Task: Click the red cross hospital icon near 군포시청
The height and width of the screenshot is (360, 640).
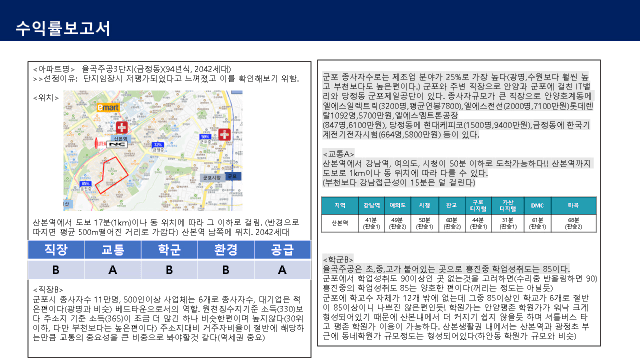Action: click(224, 134)
